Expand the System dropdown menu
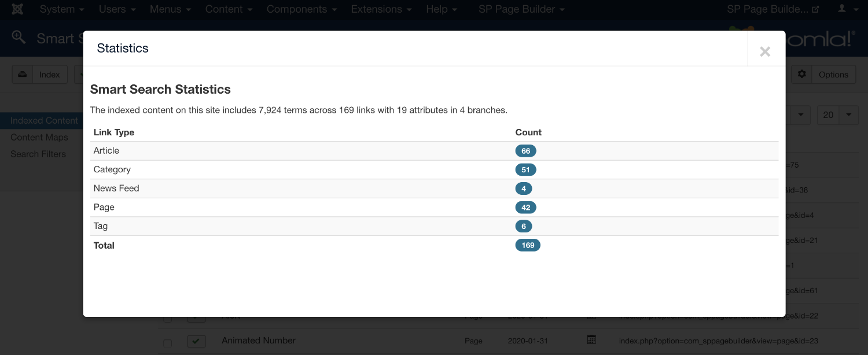This screenshot has width=868, height=355. [62, 9]
